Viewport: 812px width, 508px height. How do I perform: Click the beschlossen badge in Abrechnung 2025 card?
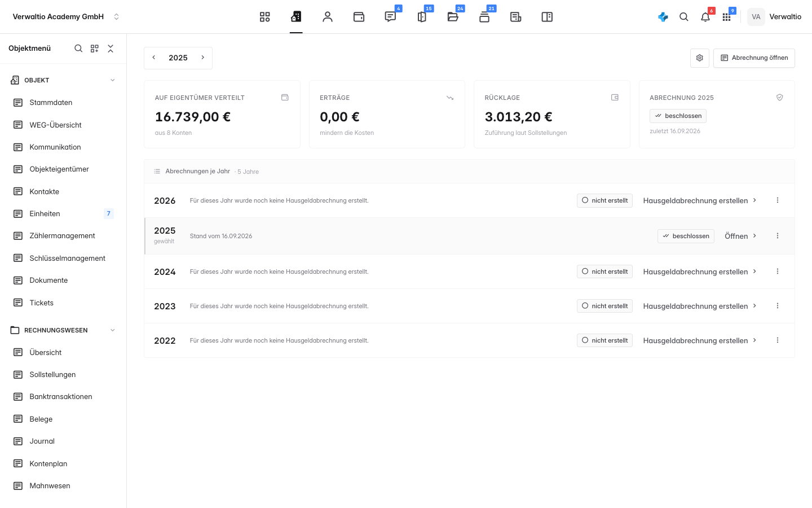[678, 116]
